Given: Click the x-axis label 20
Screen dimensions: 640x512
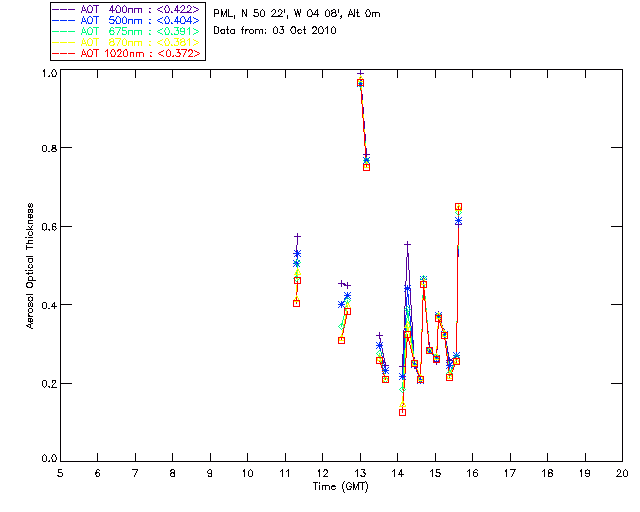Looking at the screenshot, I should tap(622, 473).
